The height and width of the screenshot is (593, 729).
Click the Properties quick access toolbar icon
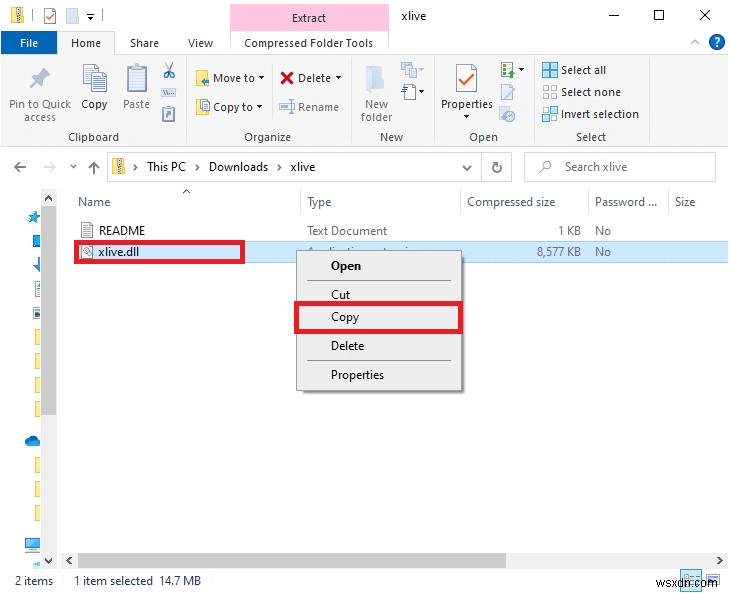[50, 16]
